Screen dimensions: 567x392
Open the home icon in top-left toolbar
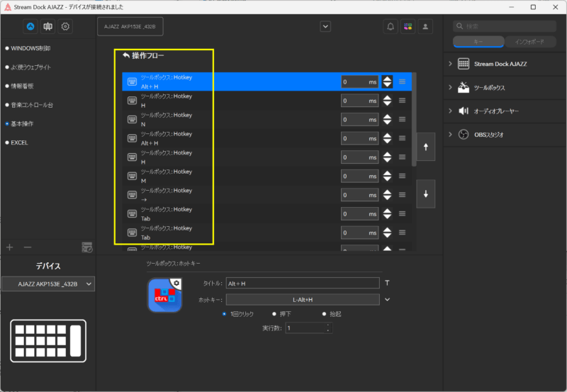[30, 26]
